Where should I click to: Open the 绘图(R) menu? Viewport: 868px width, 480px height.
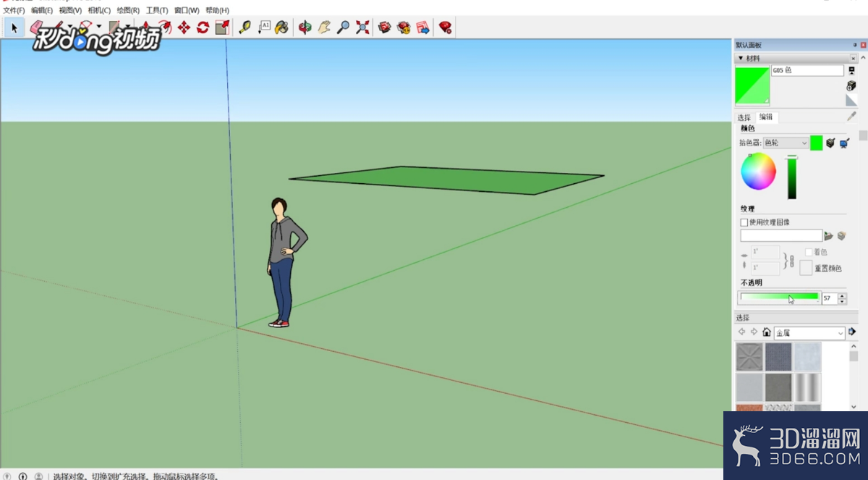(128, 10)
